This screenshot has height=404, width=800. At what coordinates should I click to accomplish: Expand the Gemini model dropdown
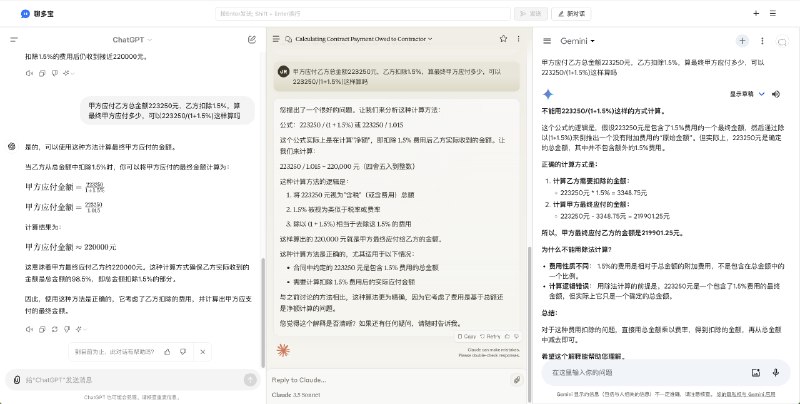pos(578,41)
